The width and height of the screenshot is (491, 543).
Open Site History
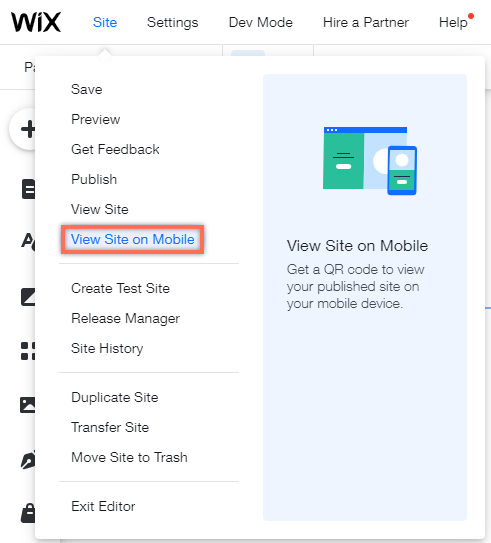tap(107, 348)
